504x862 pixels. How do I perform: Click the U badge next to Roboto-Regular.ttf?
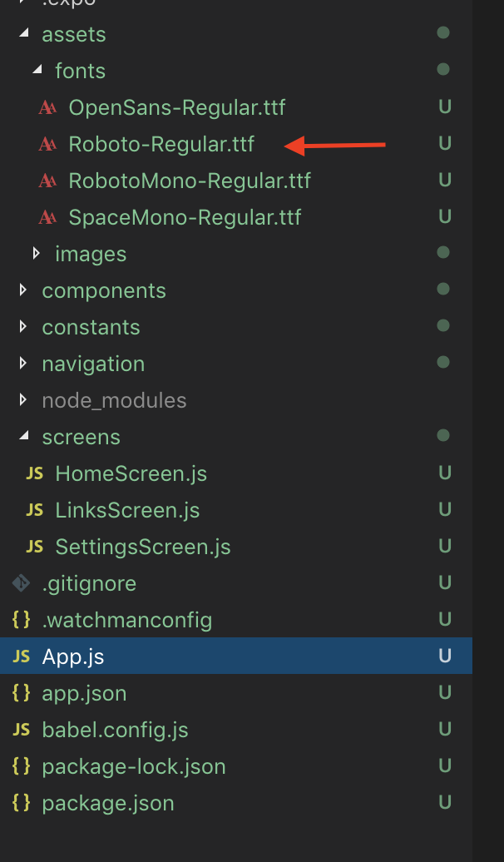pos(445,143)
